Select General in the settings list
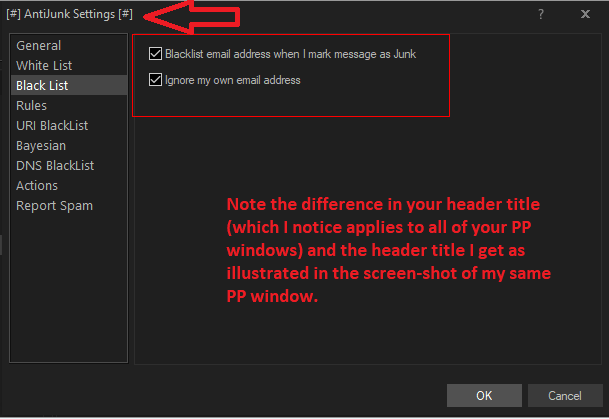Screen dimensions: 609x419 (68, 45)
